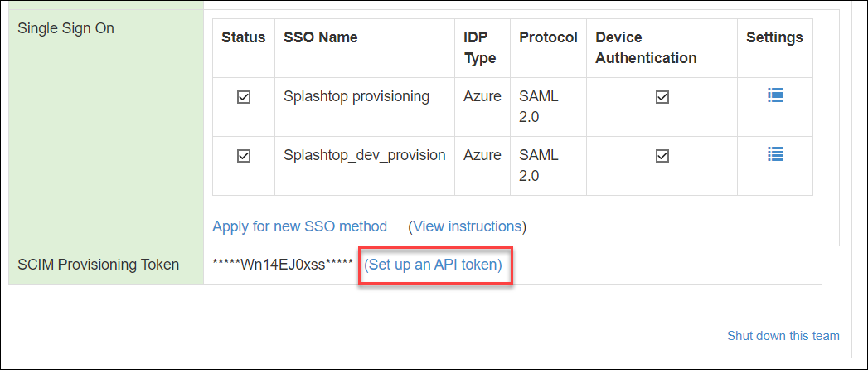The image size is (868, 370).
Task: Click Set up an API token link
Action: tap(433, 265)
